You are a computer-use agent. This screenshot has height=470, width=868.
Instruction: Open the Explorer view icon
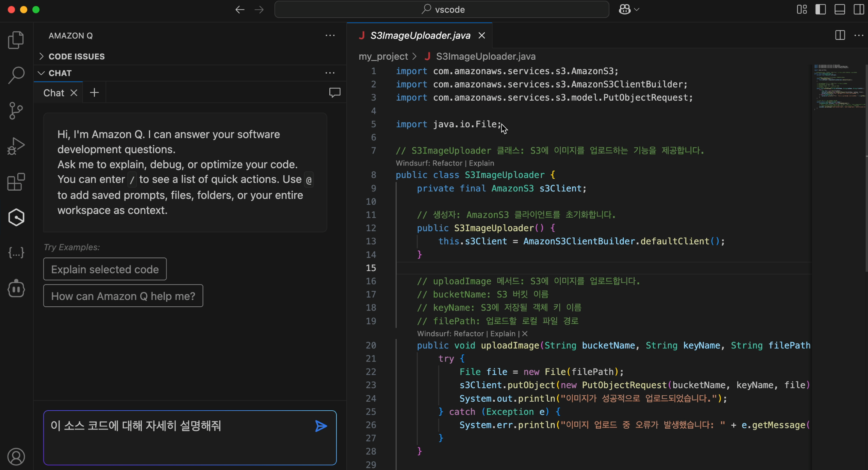click(16, 40)
